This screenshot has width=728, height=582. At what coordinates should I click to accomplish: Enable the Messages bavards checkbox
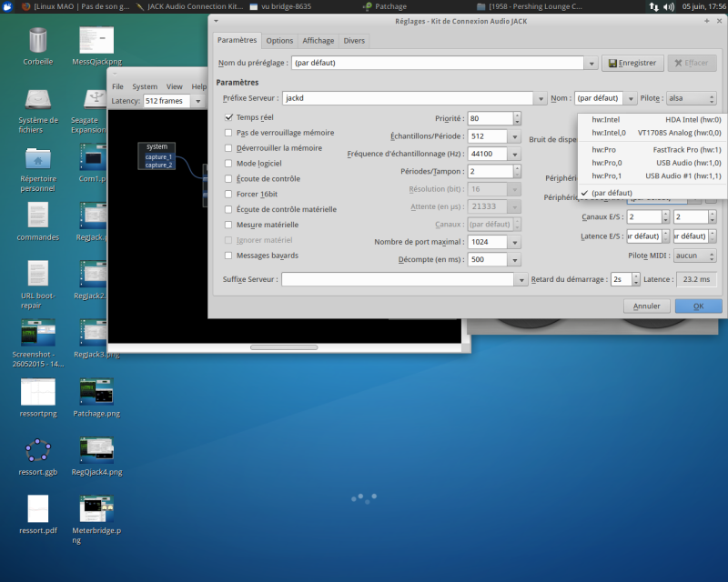coord(229,256)
